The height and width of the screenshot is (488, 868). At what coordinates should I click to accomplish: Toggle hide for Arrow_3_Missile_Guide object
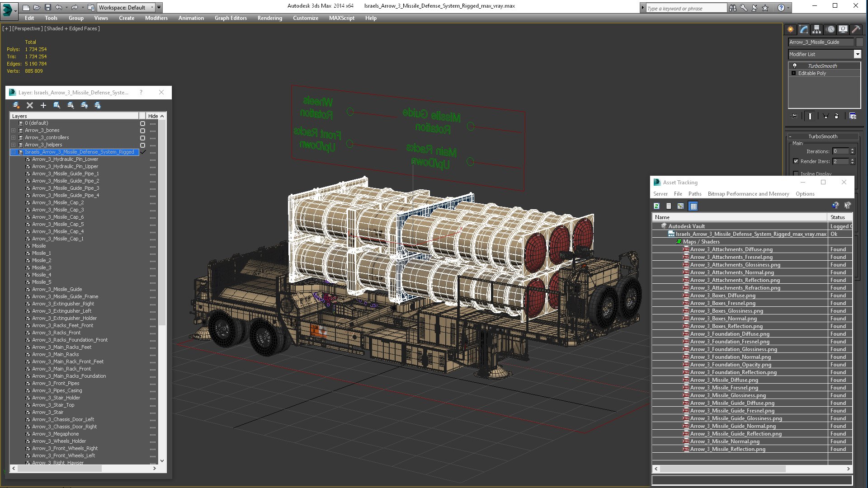coord(153,290)
